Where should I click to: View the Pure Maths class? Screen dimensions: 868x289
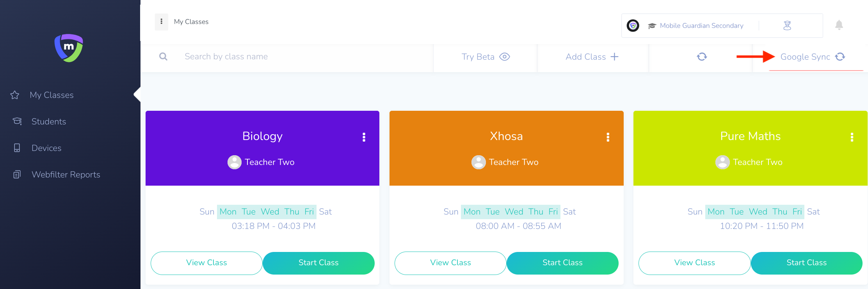695,263
